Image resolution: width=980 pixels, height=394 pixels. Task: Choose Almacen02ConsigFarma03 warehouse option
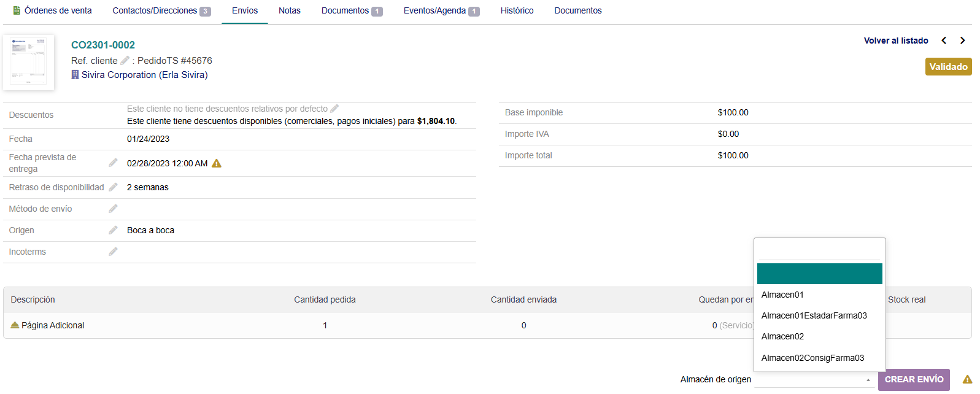pyautogui.click(x=812, y=358)
